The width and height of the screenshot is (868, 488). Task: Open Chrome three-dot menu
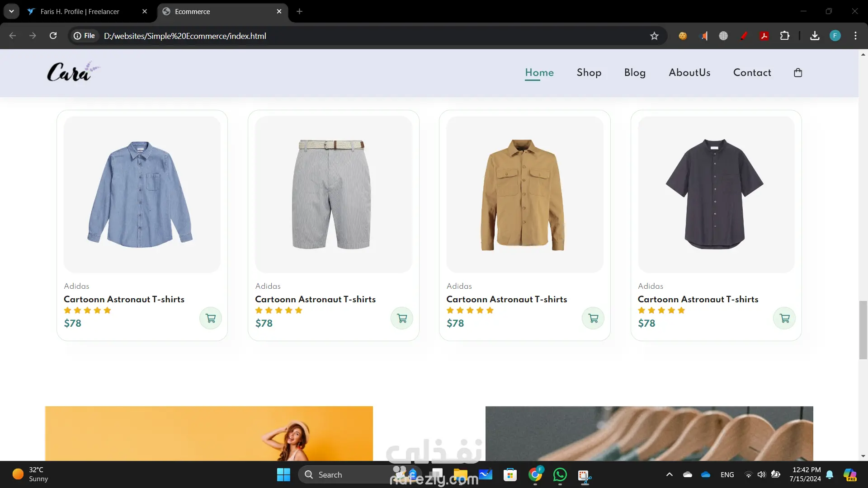pos(855,36)
